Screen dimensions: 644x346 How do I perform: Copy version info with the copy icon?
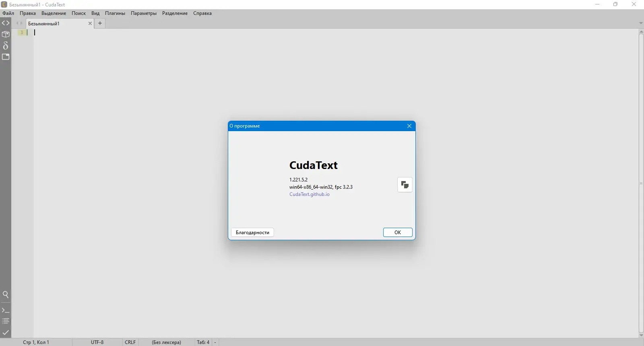tap(405, 185)
